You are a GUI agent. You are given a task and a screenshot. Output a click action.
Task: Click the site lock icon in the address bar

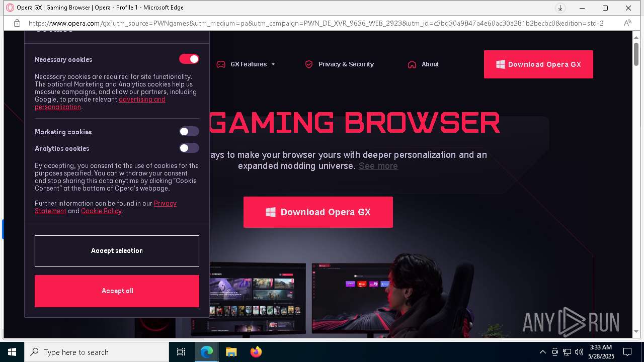(17, 23)
